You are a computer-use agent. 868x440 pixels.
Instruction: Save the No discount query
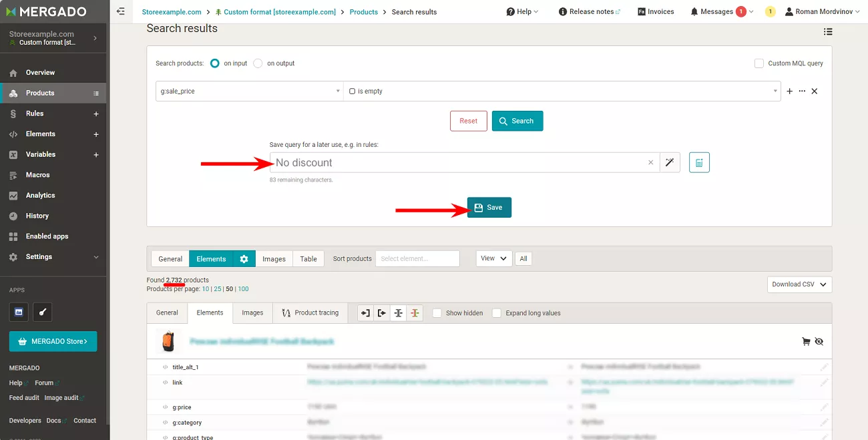pyautogui.click(x=489, y=208)
